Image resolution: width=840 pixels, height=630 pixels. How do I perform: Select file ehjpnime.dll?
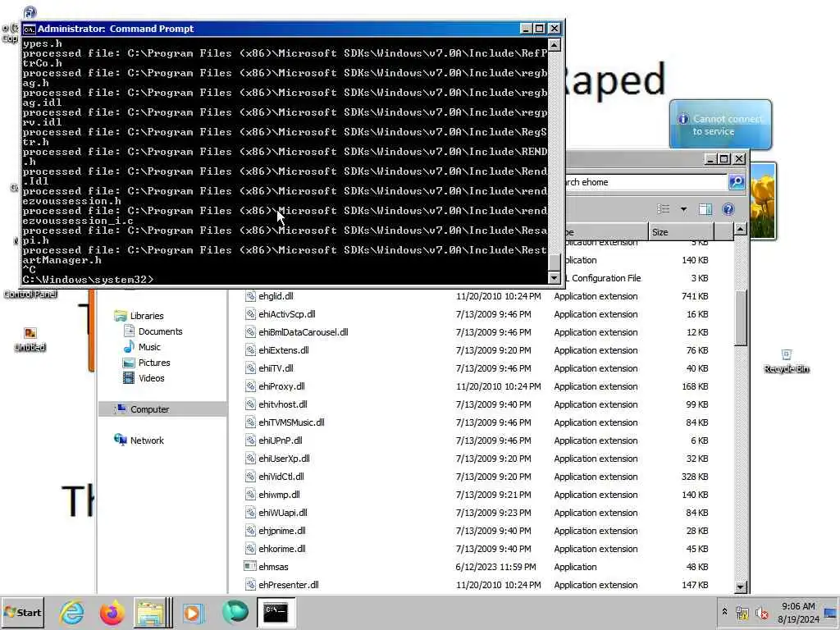pyautogui.click(x=282, y=531)
